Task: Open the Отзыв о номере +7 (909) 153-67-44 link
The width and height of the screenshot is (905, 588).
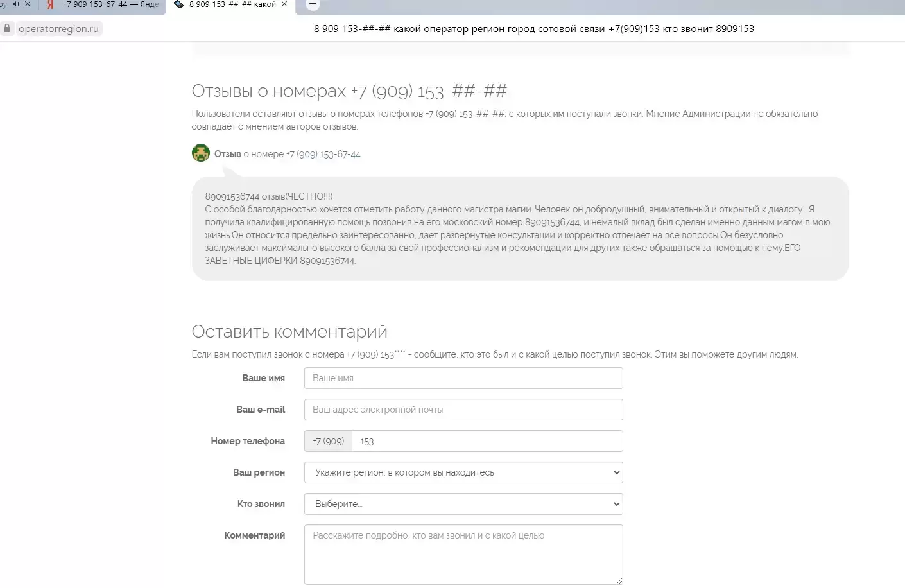Action: click(287, 154)
